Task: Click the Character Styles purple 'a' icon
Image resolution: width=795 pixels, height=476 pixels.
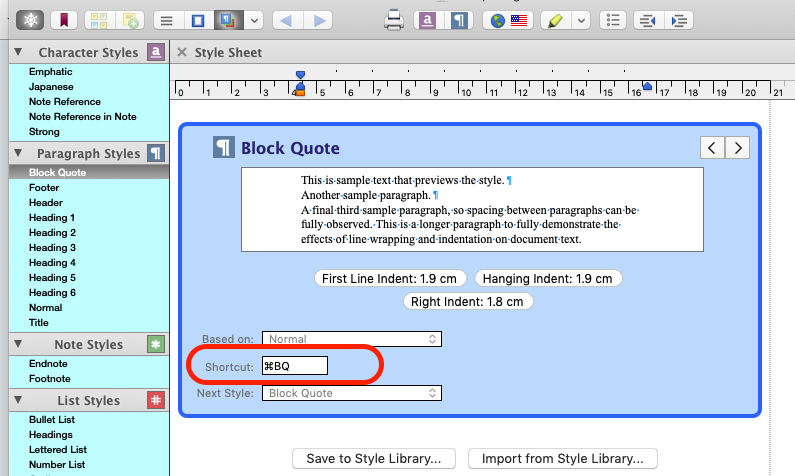Action: [x=156, y=52]
